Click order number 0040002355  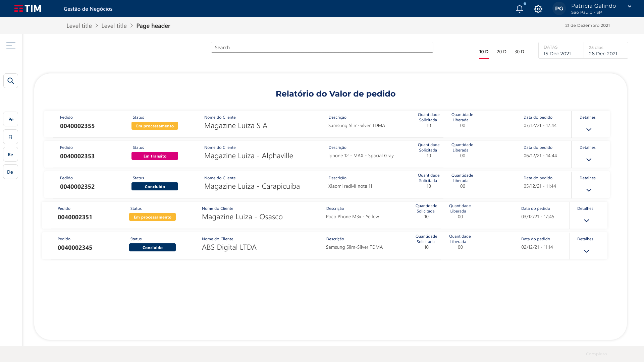click(x=77, y=126)
